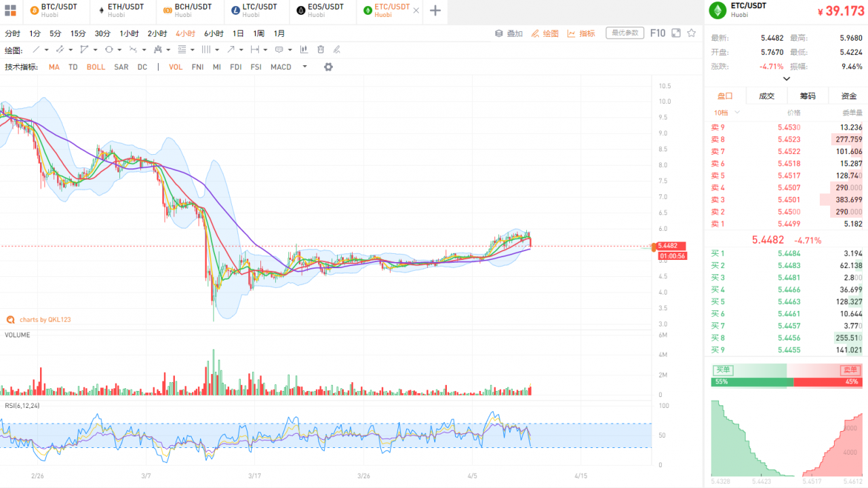Image resolution: width=868 pixels, height=488 pixels.
Task: Expand the polygon tool dropdown arrow
Action: click(96, 50)
